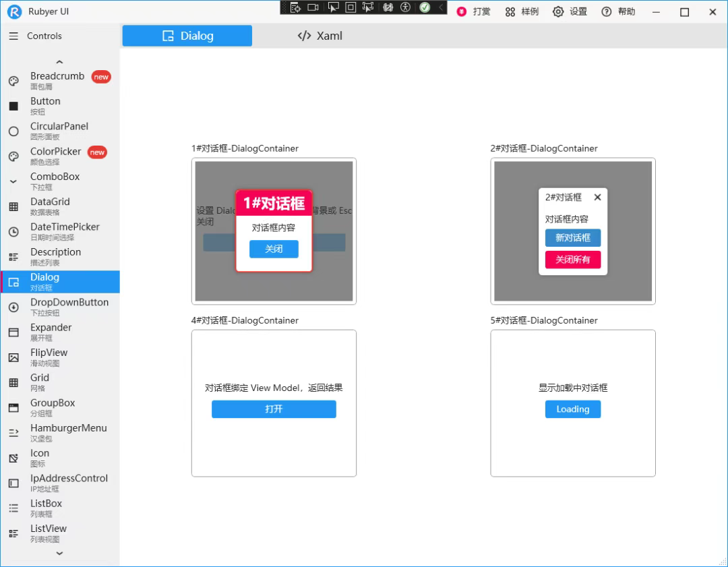The image size is (728, 567).
Task: Open the 帮助 help menu item
Action: pos(618,11)
